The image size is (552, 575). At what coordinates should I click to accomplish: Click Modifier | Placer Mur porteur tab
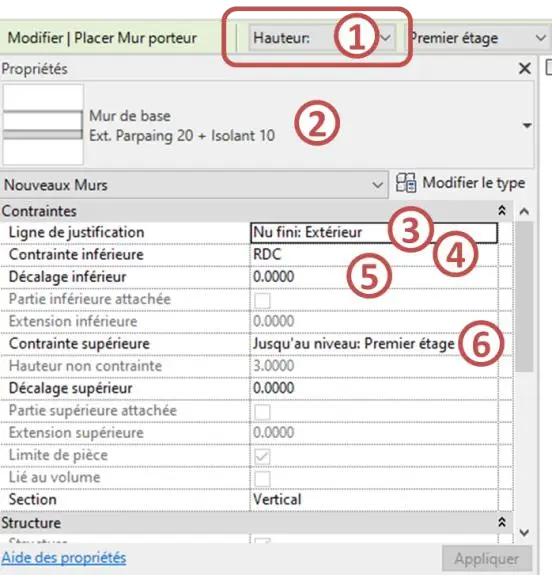point(102,38)
